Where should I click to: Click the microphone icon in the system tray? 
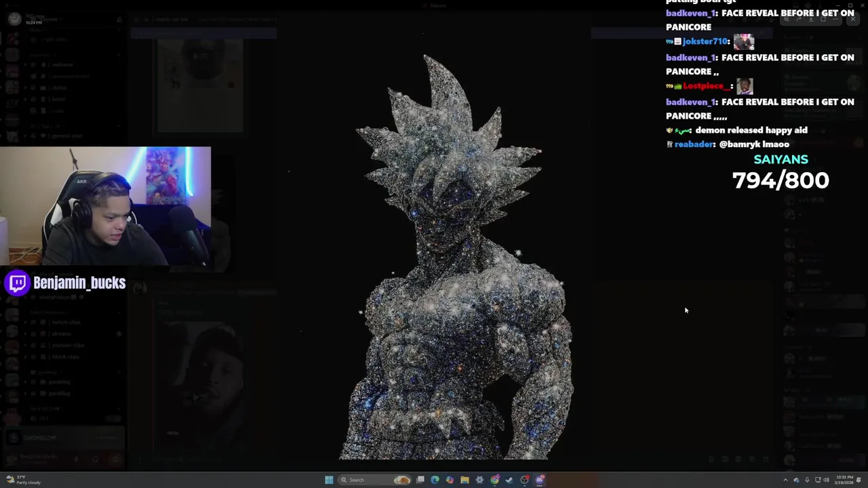(807, 480)
